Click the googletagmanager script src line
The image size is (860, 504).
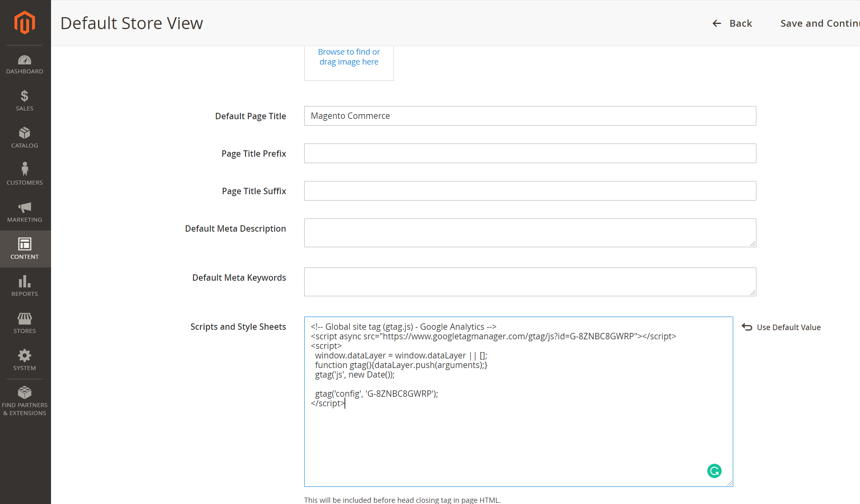493,336
